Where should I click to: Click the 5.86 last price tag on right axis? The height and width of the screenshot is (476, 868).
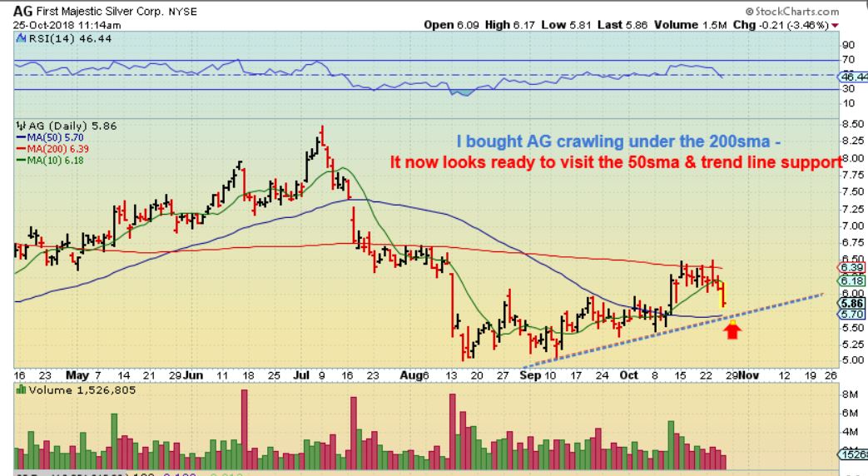pos(852,303)
